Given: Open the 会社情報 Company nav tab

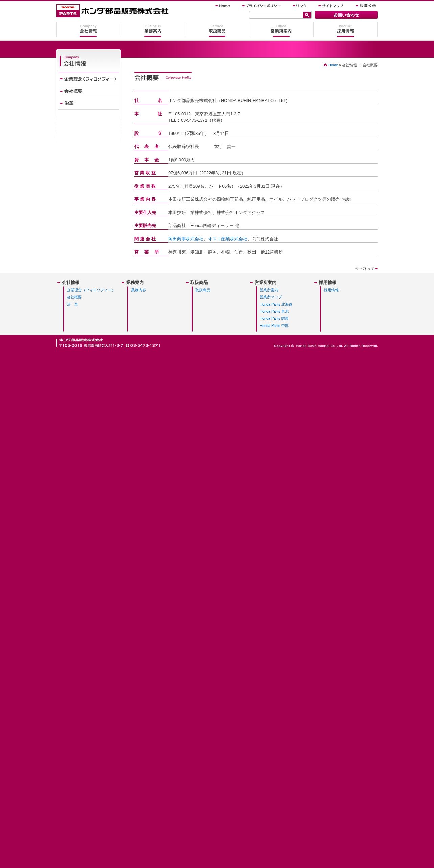Looking at the screenshot, I should [x=89, y=30].
